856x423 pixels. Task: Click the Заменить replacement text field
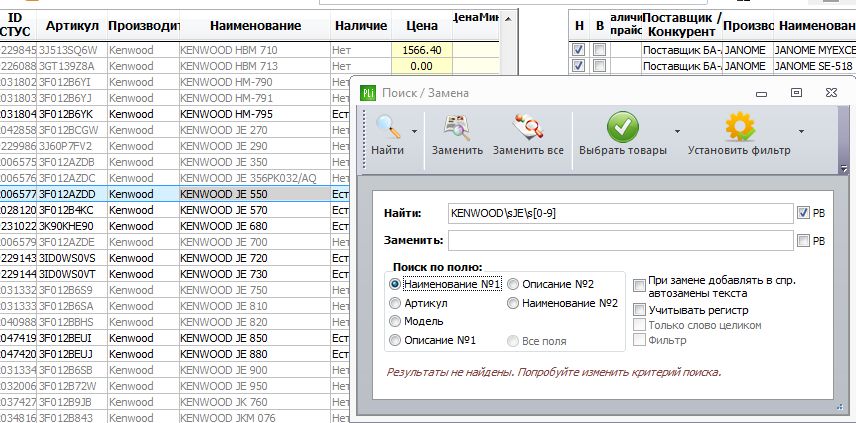tap(620, 241)
